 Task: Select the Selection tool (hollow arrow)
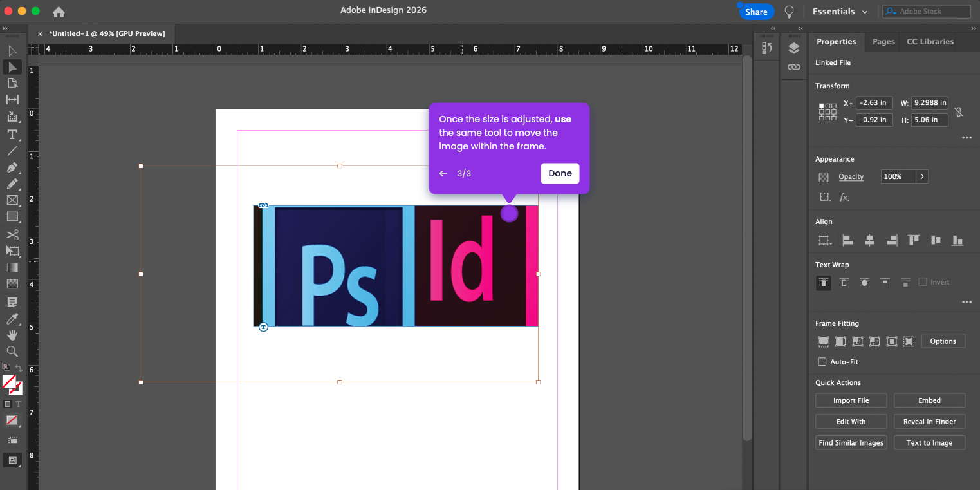click(x=12, y=50)
